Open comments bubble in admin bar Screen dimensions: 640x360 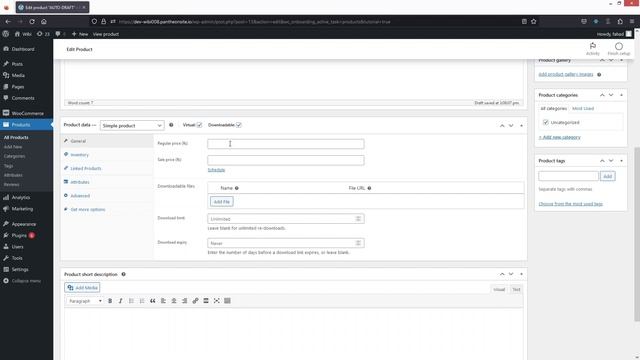coord(58,34)
